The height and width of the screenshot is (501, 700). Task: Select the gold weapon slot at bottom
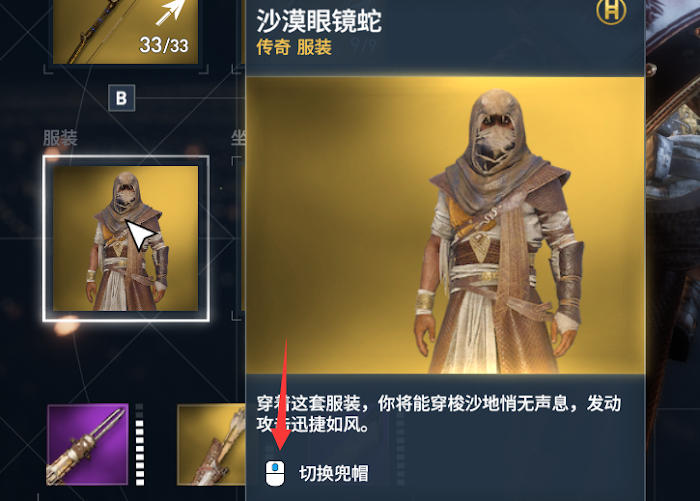(211, 444)
